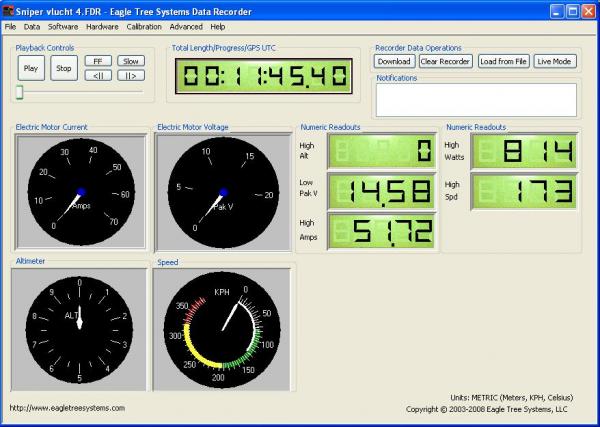Open the File menu
Image resolution: width=600 pixels, height=427 pixels.
pos(10,27)
